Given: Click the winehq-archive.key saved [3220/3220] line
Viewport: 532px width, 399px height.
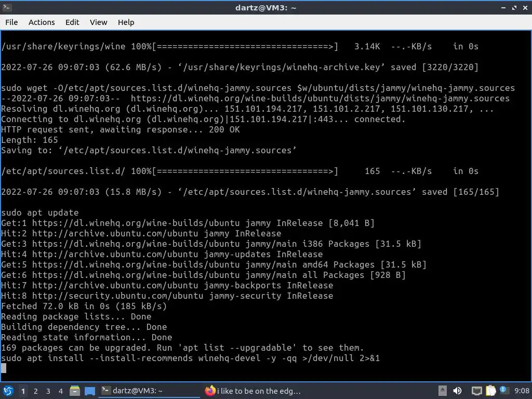Looking at the screenshot, I should click(x=240, y=67).
